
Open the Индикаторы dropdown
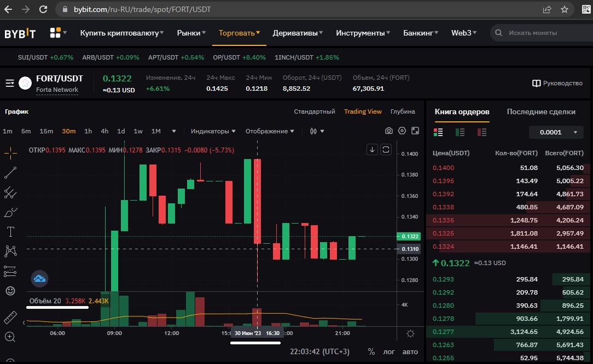[x=213, y=131]
